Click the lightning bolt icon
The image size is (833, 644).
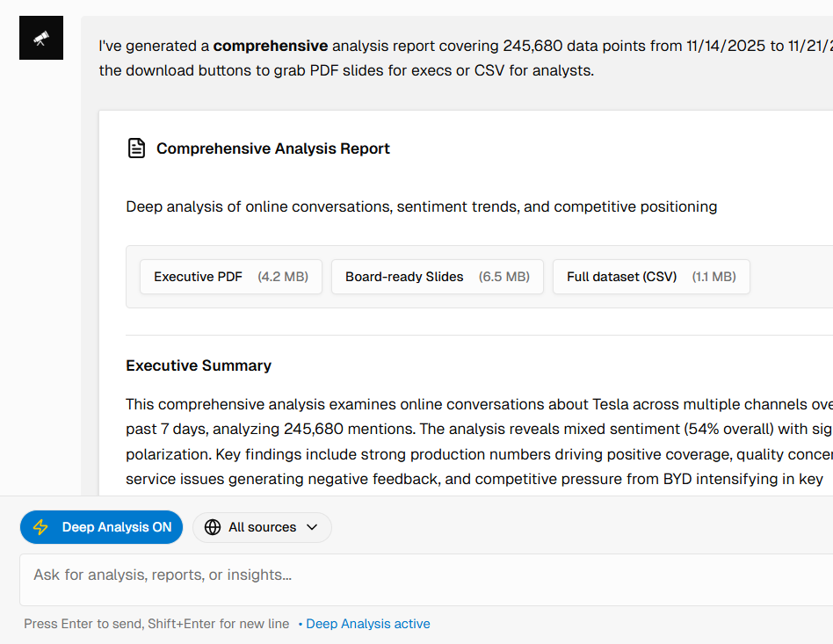pyautogui.click(x=40, y=527)
